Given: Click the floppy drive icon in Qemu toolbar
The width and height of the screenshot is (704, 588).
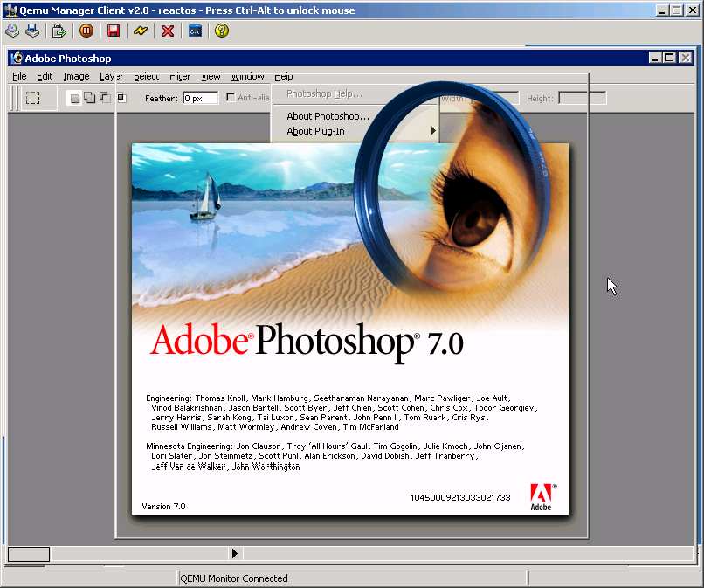Looking at the screenshot, I should [x=32, y=31].
